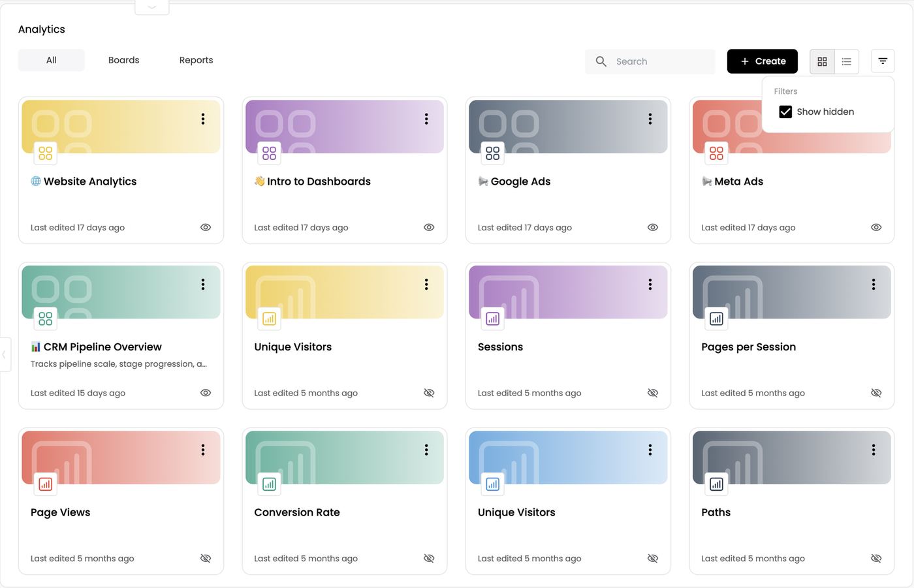Viewport: 914px width, 588px height.
Task: Uncheck the Show hidden checkbox
Action: (x=785, y=112)
